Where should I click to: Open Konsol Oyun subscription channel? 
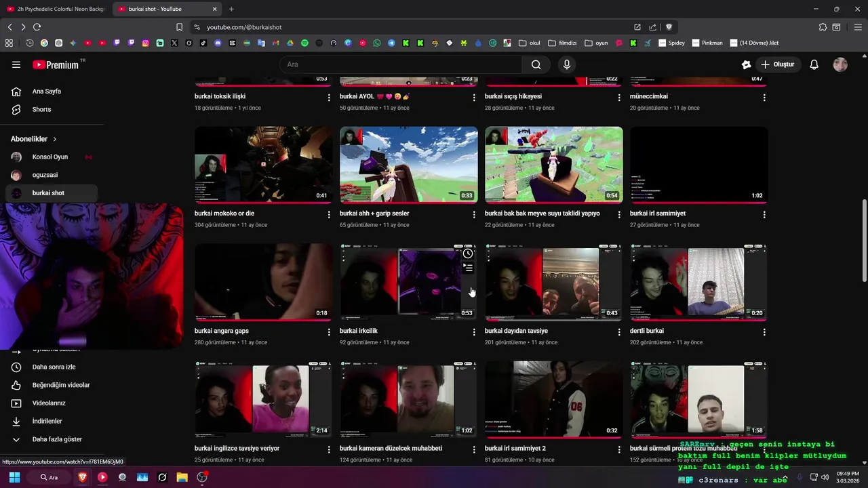(x=52, y=157)
